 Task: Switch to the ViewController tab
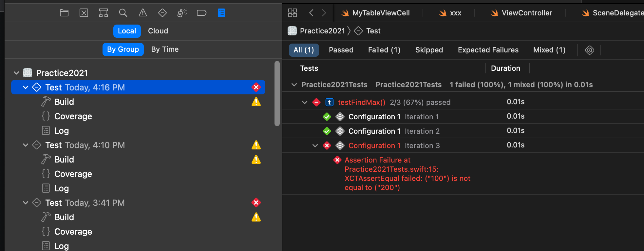[521, 13]
